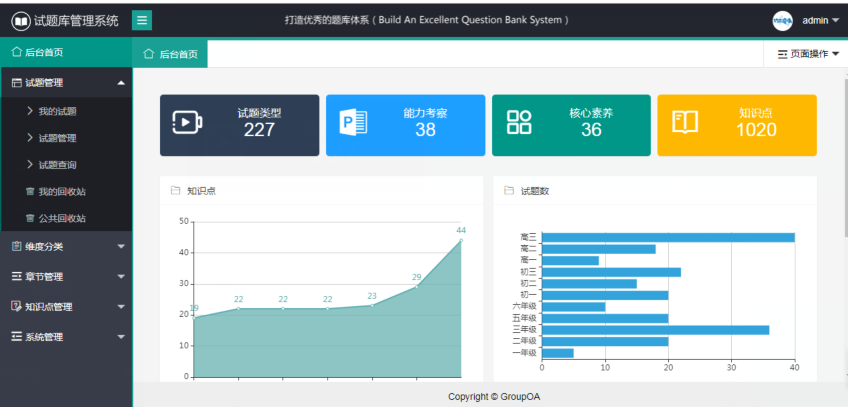Click the hamburger sidebar toggle button
The height and width of the screenshot is (407, 848).
142,20
